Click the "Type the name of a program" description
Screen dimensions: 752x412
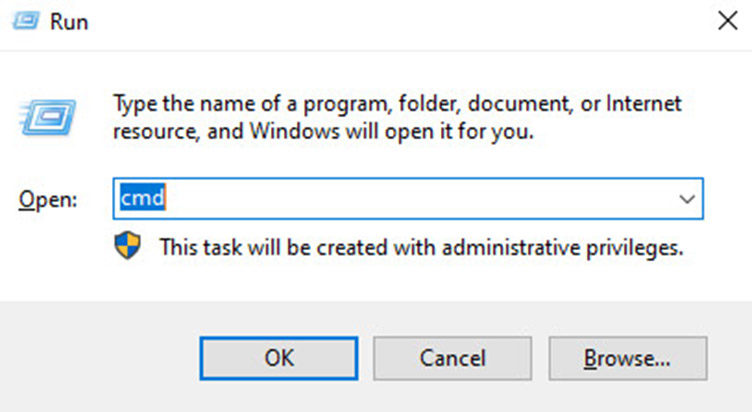397,117
